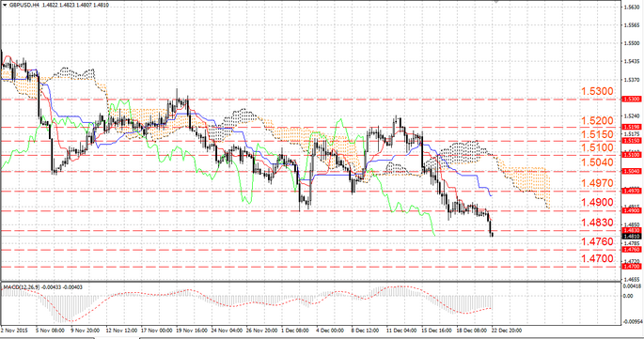Click the 15 Dec 16:00 time label
The image size is (644, 339).
click(437, 331)
